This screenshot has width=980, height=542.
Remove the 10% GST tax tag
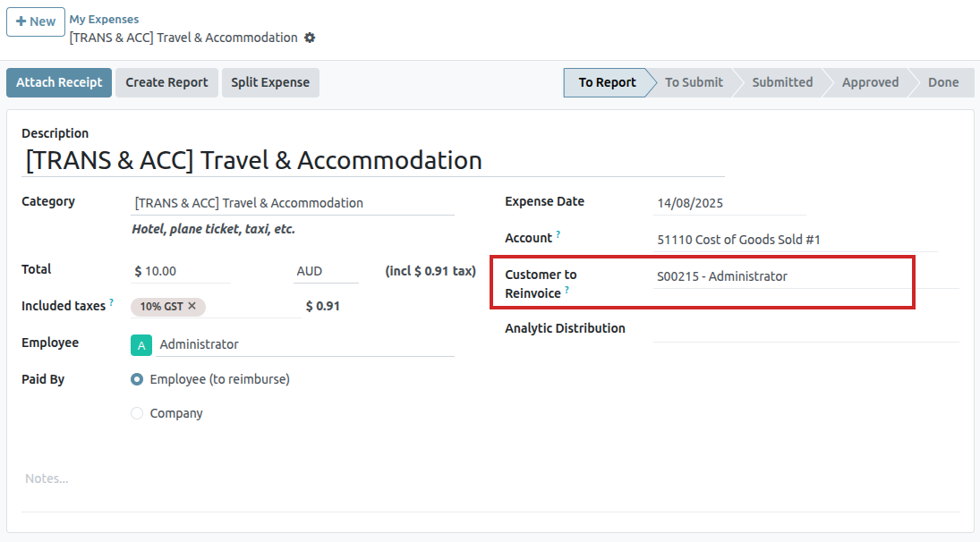tap(192, 306)
